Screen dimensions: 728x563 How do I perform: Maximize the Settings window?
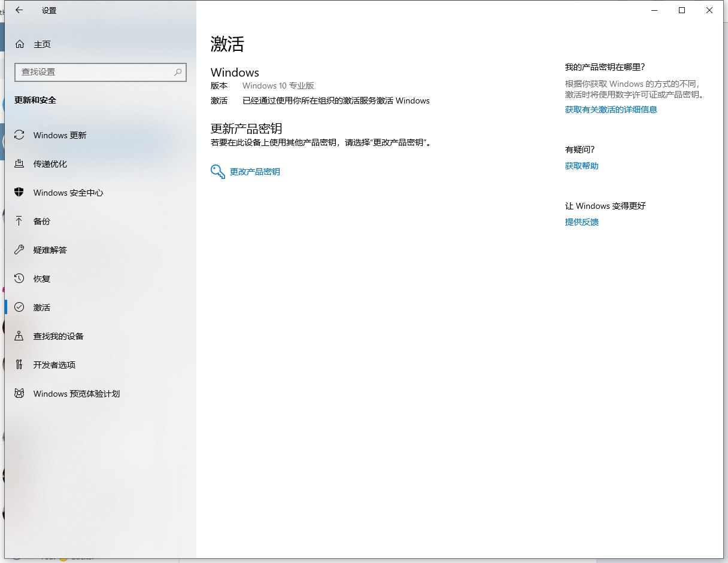[x=682, y=10]
